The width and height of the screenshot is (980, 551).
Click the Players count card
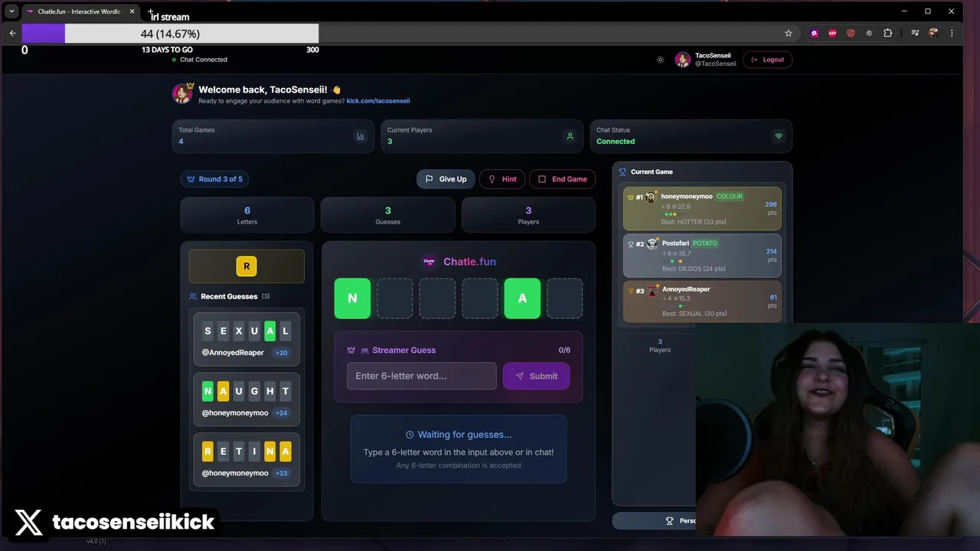pyautogui.click(x=528, y=215)
